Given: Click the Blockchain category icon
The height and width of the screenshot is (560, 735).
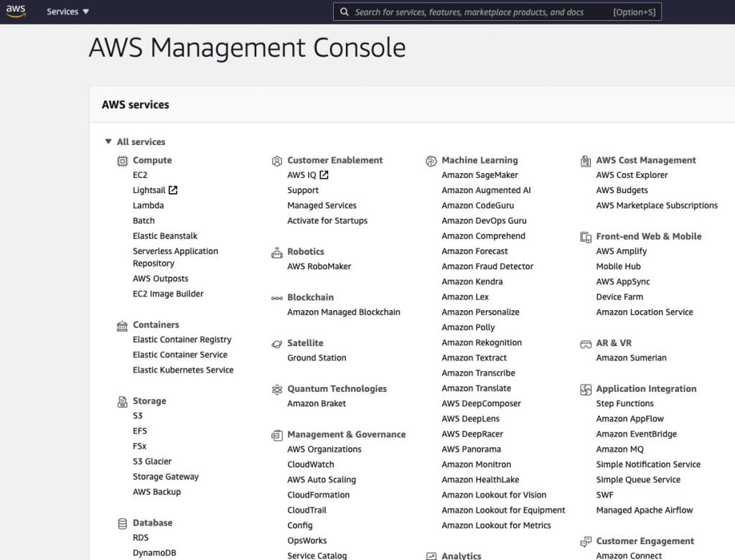Looking at the screenshot, I should [x=276, y=298].
